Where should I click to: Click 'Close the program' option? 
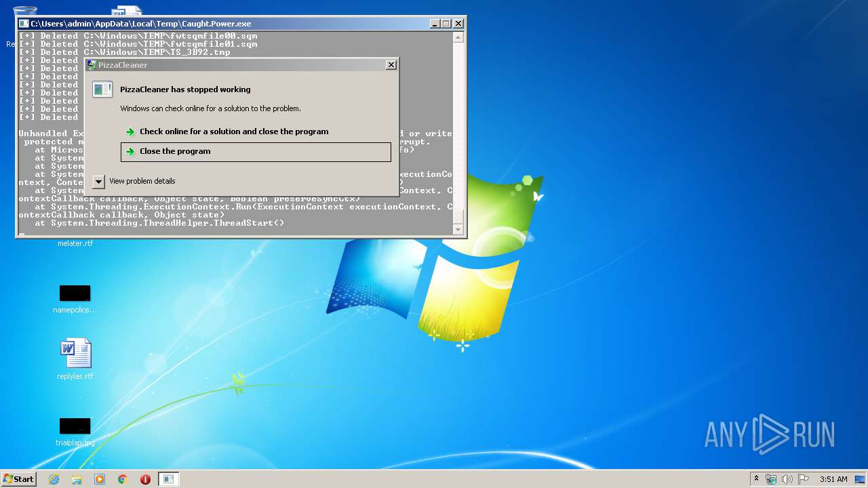(256, 152)
